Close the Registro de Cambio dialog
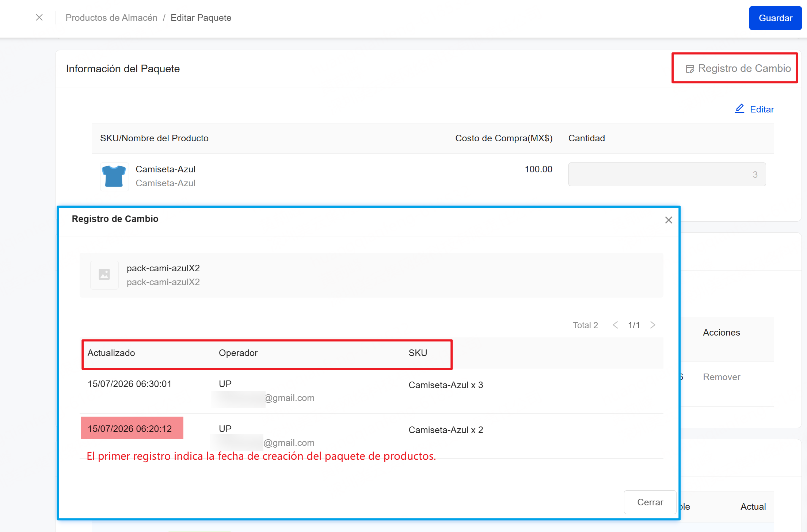 669,220
